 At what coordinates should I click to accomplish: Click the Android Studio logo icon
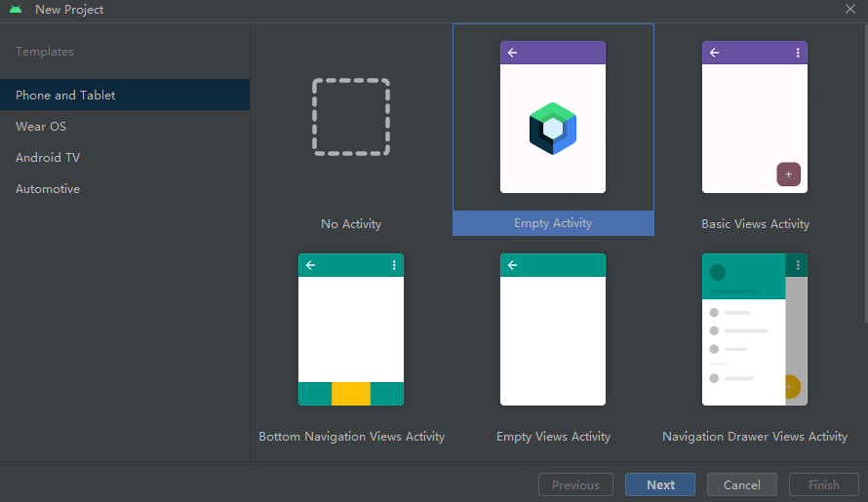[16, 10]
